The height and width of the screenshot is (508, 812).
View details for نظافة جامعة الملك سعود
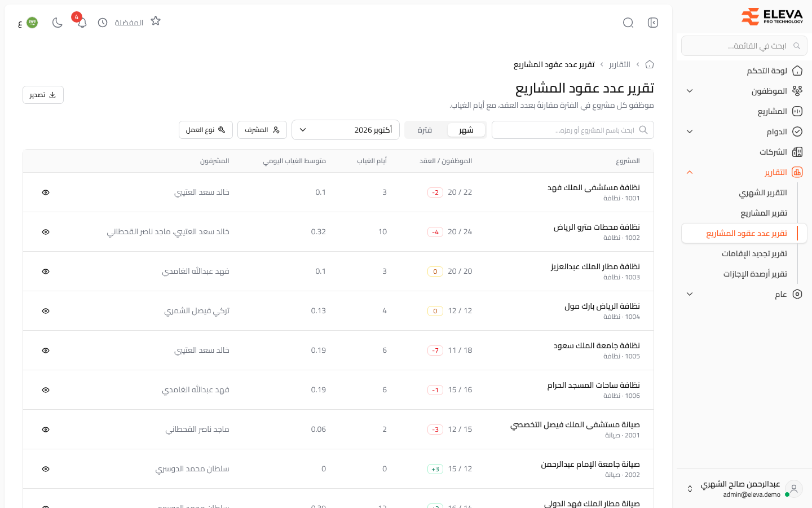46,351
